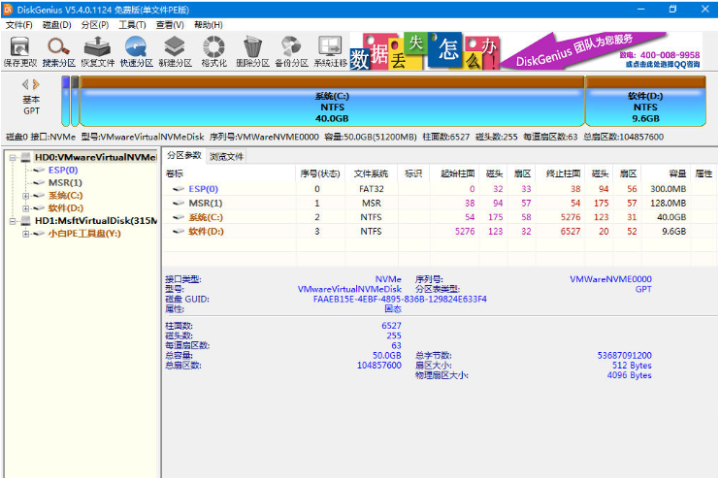Screen dimensions: 718x478
Task: Select the 软件(D:) block in disk map
Action: (x=645, y=106)
